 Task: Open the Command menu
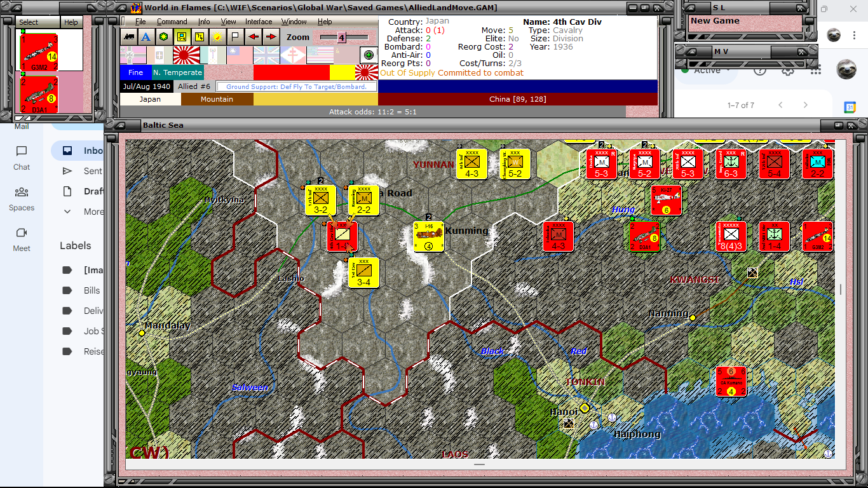pos(172,22)
